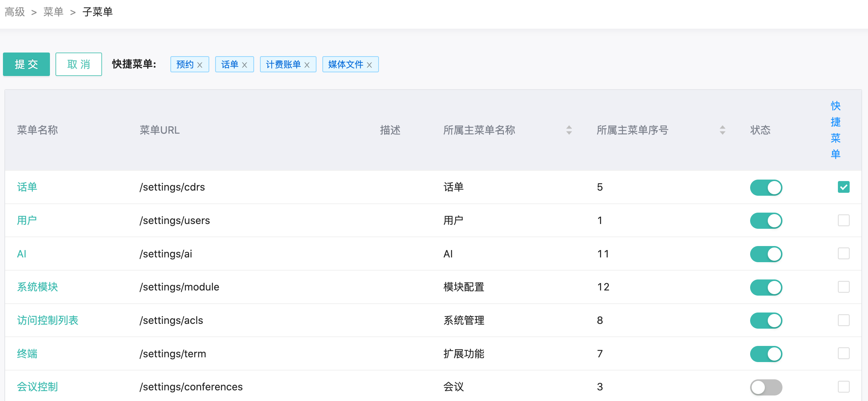The height and width of the screenshot is (401, 868).
Task: Click 扩展功能 main menu name cell
Action: 464,354
